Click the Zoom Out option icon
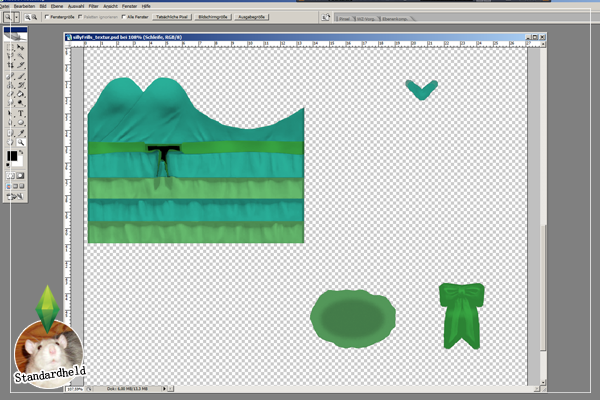 point(34,17)
